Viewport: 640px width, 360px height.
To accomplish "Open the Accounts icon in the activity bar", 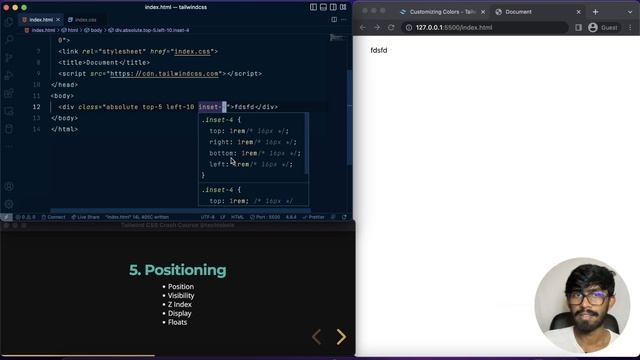I will pyautogui.click(x=9, y=187).
